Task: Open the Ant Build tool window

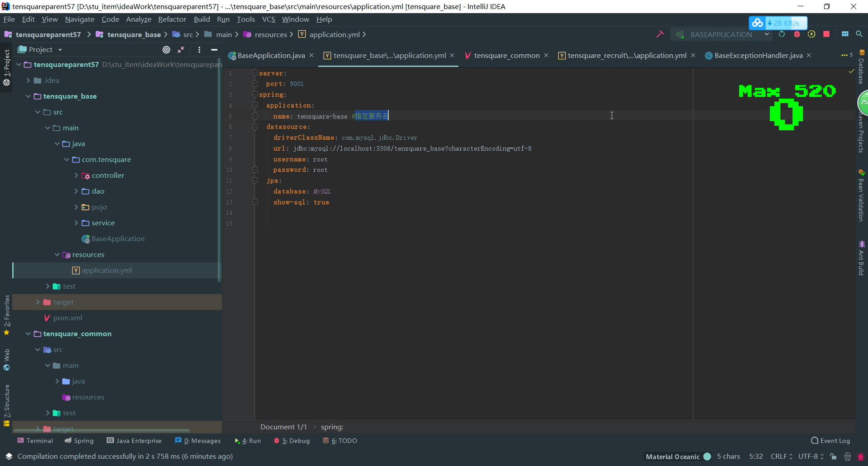Action: 862,258
